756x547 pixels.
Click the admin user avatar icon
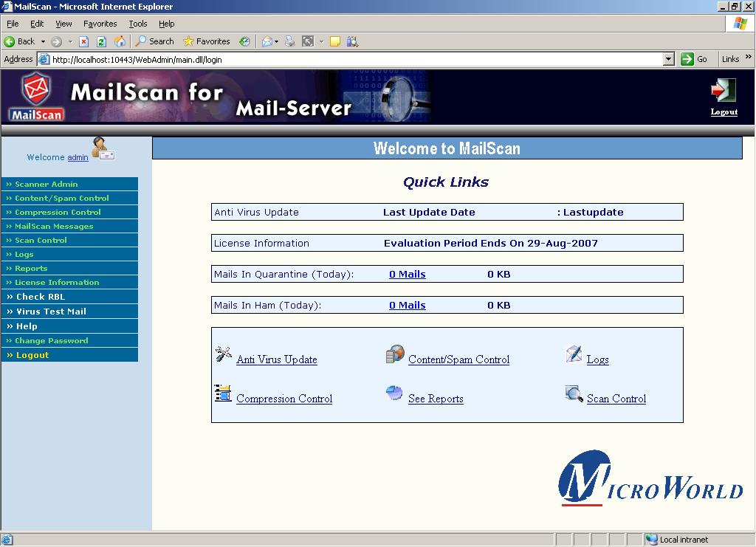(103, 148)
